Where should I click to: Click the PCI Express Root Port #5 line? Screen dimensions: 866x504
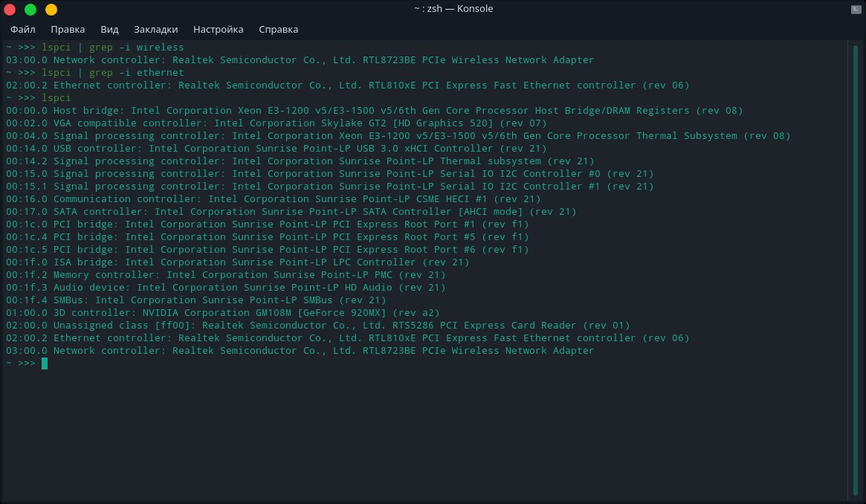click(268, 237)
